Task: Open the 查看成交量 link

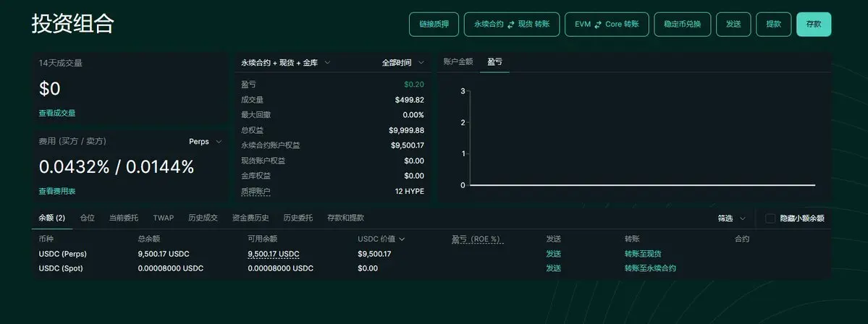Action: click(57, 113)
